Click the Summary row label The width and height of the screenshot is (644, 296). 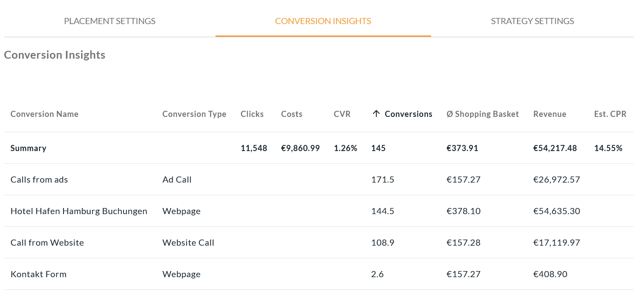tap(28, 148)
